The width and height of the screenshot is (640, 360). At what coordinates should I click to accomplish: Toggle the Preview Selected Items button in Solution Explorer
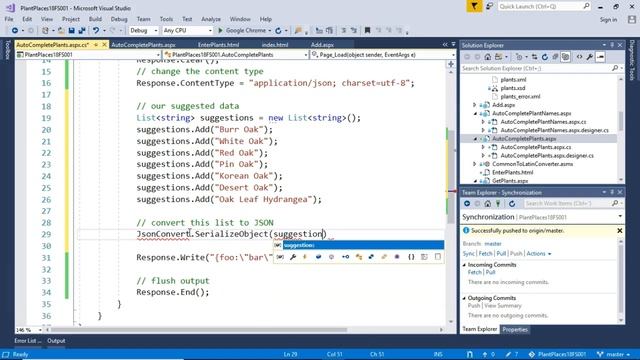click(600, 57)
